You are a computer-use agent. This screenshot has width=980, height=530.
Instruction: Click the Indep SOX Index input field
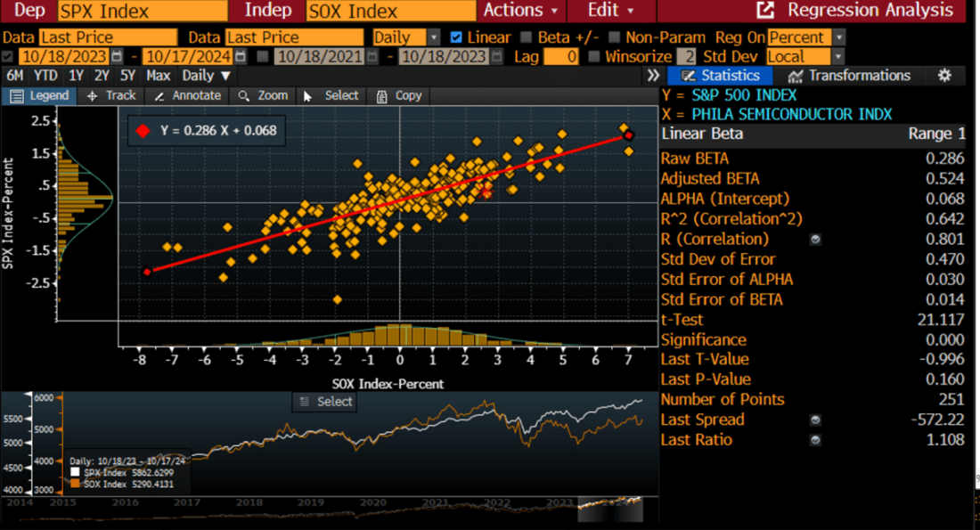(x=391, y=11)
